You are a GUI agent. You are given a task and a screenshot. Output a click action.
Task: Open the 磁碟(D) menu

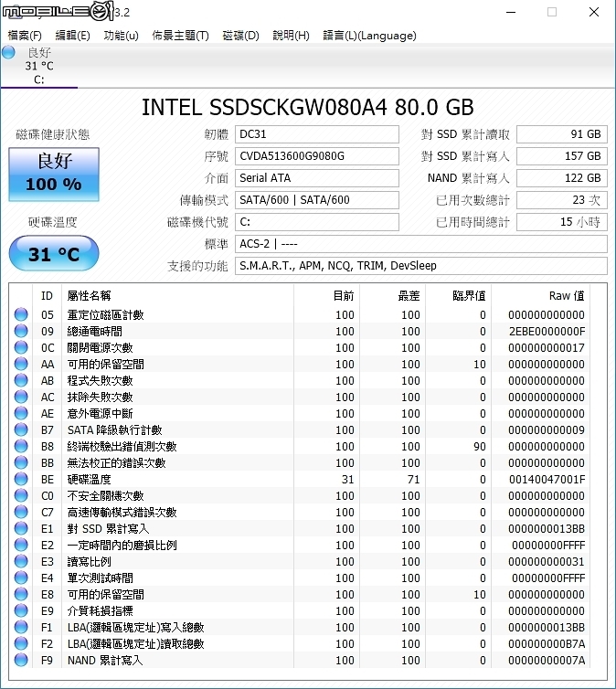pyautogui.click(x=240, y=36)
